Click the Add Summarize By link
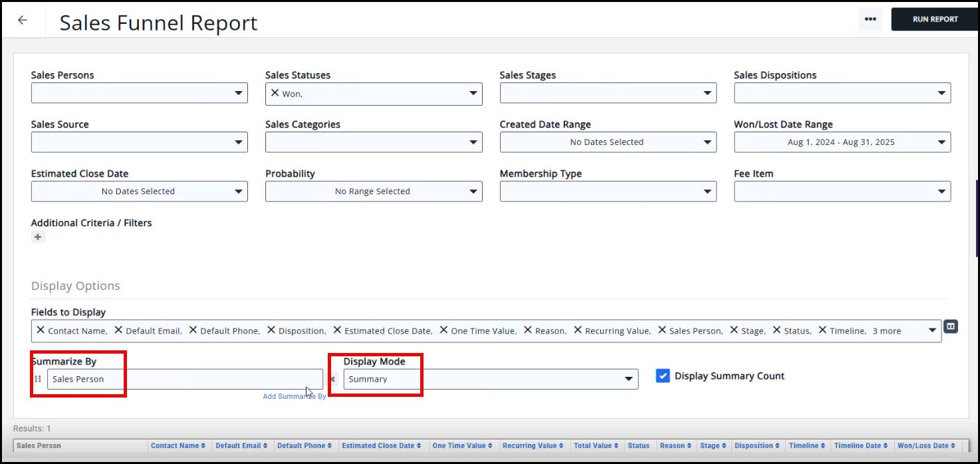 tap(294, 396)
